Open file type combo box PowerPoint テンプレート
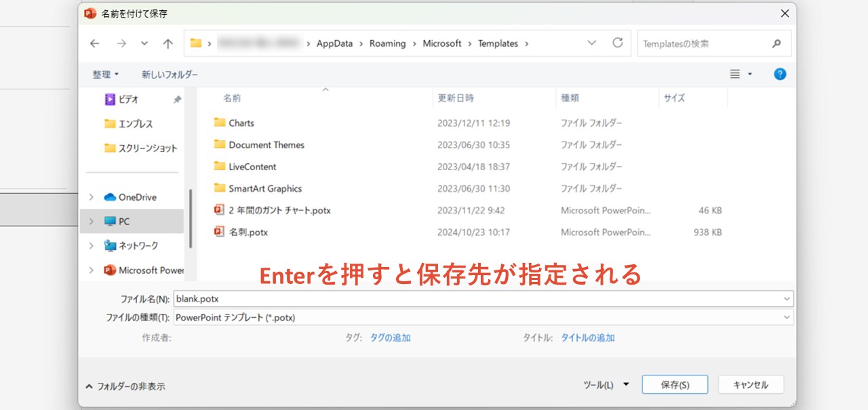This screenshot has width=868, height=410. (x=484, y=317)
